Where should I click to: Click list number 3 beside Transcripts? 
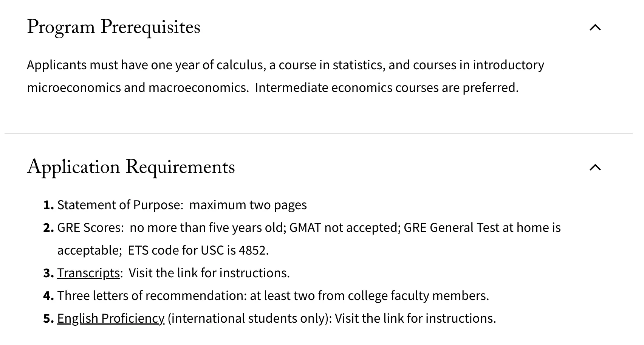pyautogui.click(x=48, y=273)
